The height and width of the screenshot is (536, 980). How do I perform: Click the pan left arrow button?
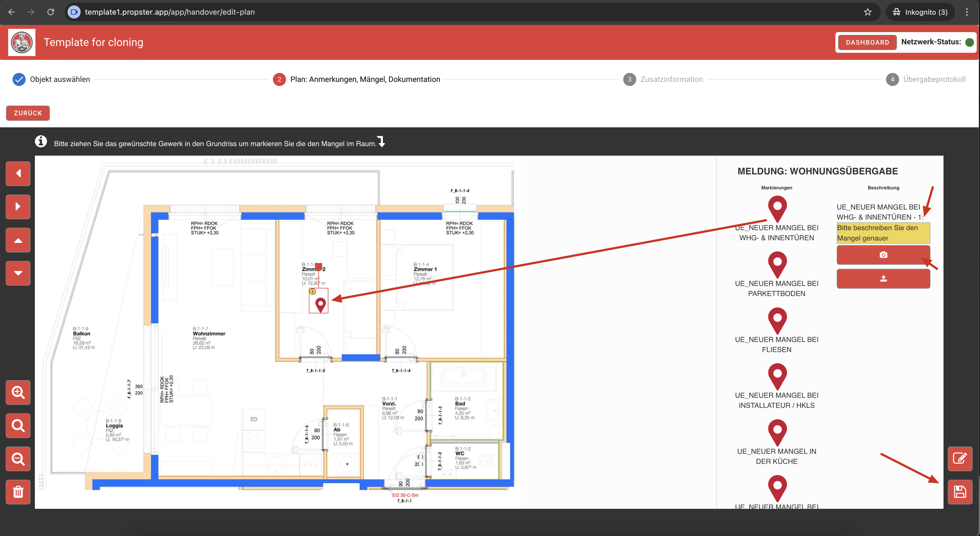pos(18,173)
